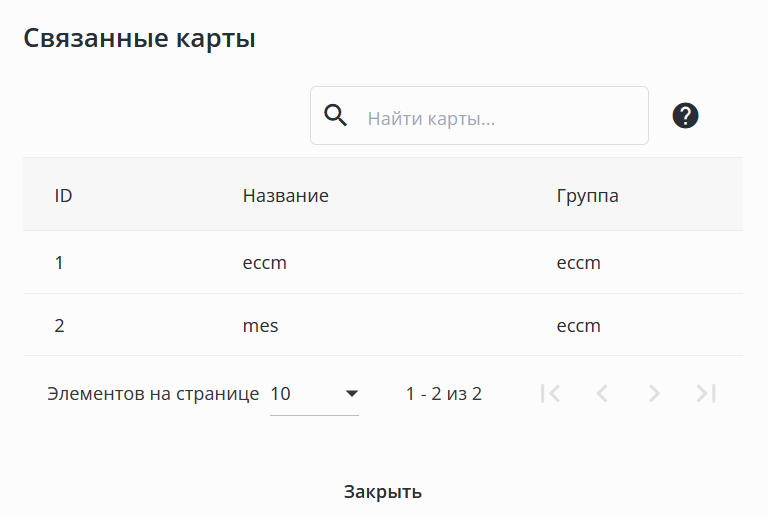Click the eccm group cell of mes row

pos(578,325)
